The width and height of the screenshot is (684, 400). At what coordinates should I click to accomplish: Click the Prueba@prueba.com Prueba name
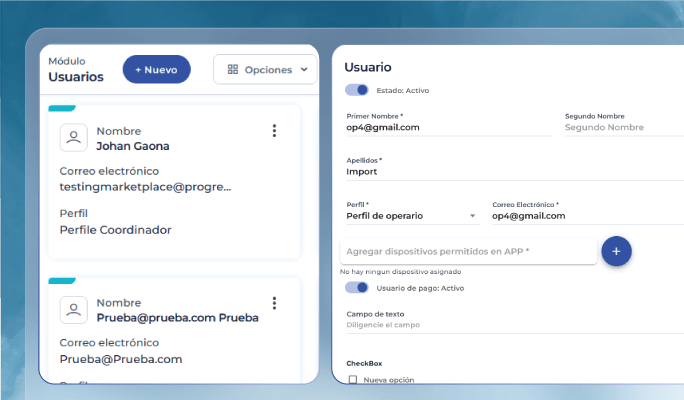[178, 318]
